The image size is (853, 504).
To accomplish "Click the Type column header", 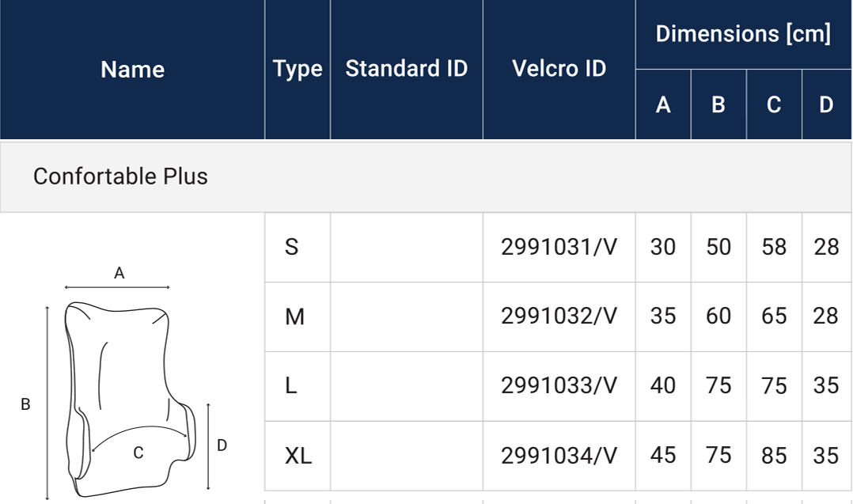I will (x=298, y=70).
